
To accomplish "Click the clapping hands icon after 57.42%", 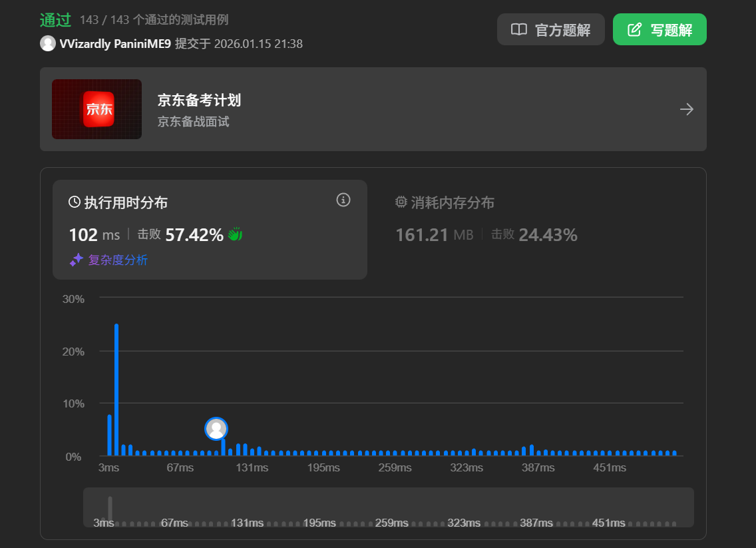I will 236,234.
